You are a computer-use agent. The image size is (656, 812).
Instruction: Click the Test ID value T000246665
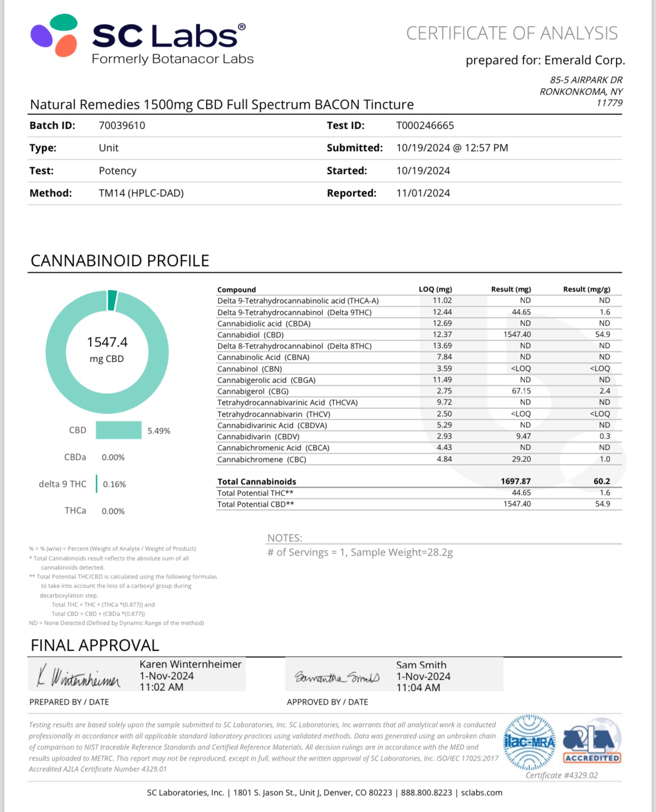[x=425, y=126]
